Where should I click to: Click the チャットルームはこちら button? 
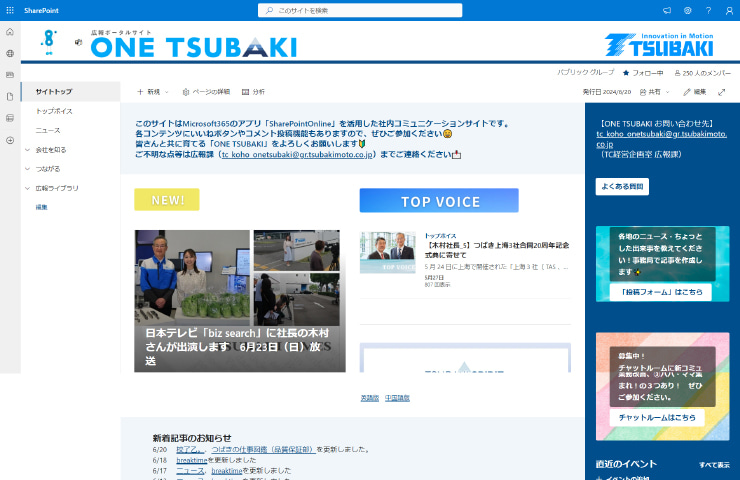[x=657, y=418]
